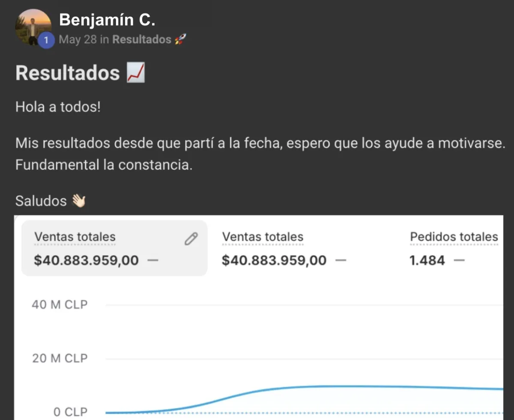Click the 20 M CLP axis label

click(x=60, y=358)
